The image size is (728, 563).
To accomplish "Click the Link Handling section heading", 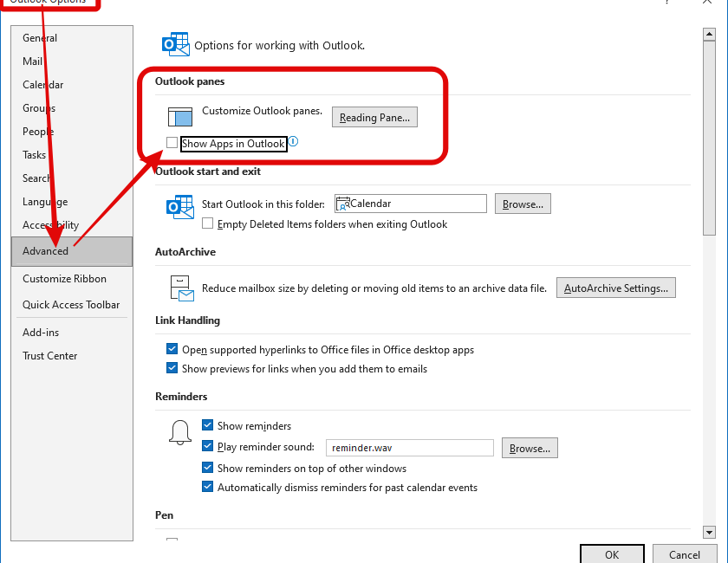I will coord(187,320).
